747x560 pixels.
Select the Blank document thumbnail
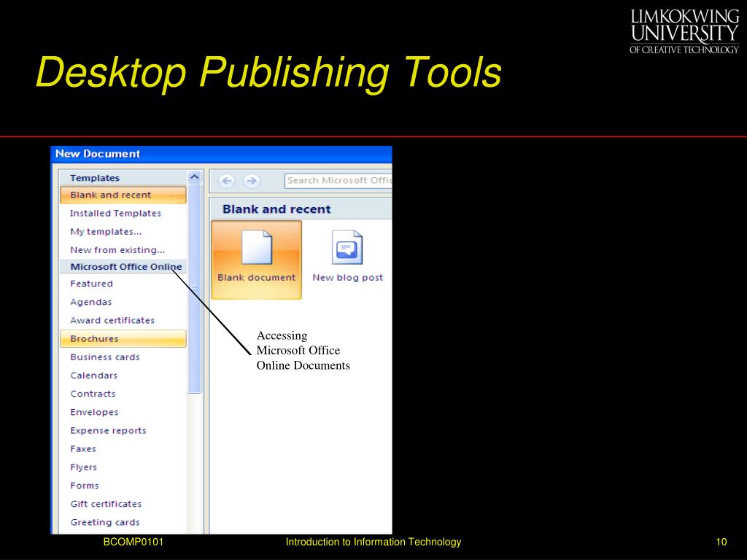click(256, 260)
